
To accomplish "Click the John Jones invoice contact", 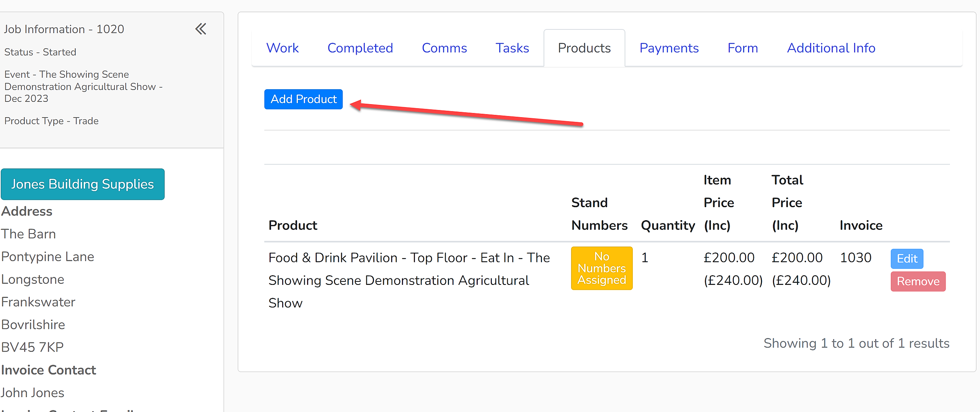I will click(33, 392).
